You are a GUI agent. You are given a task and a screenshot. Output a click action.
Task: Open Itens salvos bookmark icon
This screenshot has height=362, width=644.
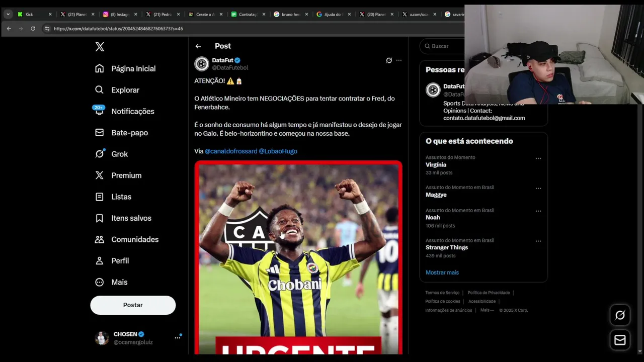pyautogui.click(x=100, y=218)
